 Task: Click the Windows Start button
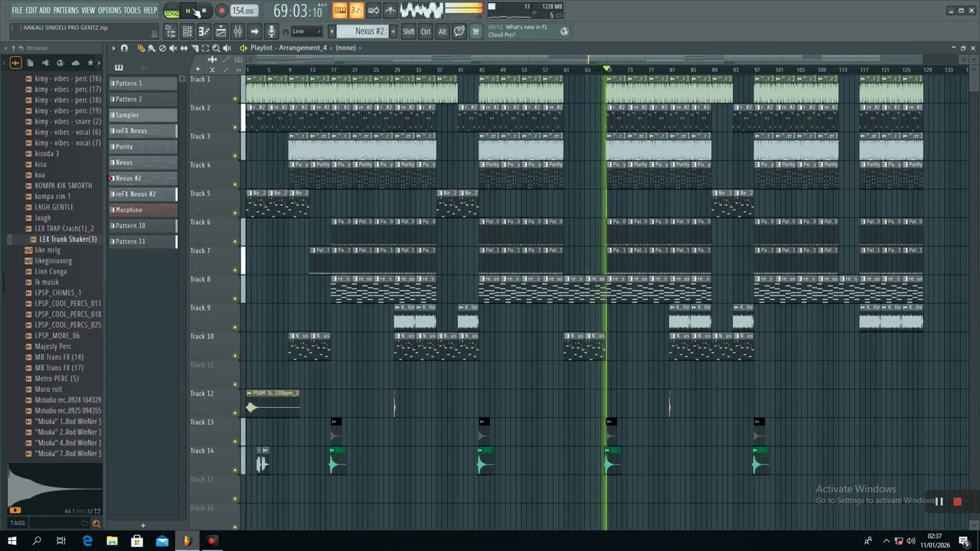pyautogui.click(x=12, y=541)
